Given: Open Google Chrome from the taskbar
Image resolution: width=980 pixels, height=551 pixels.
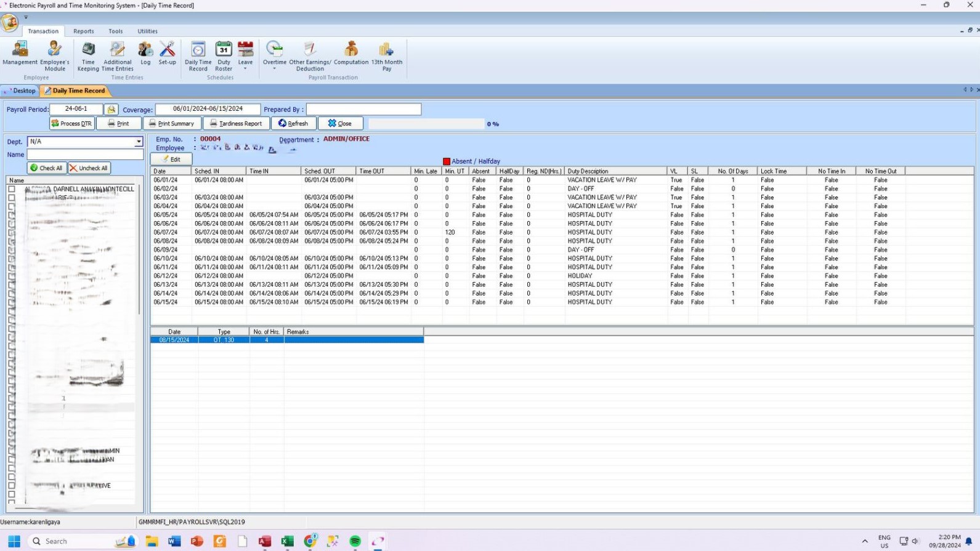Looking at the screenshot, I should (x=310, y=541).
